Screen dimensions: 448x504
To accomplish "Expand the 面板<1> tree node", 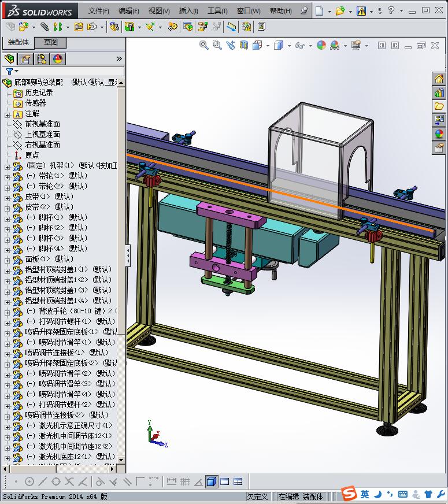I will pos(7,260).
